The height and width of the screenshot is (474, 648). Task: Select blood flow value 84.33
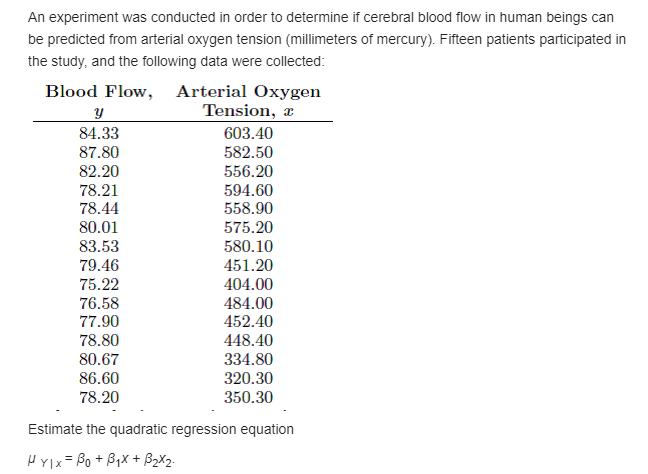click(x=99, y=133)
